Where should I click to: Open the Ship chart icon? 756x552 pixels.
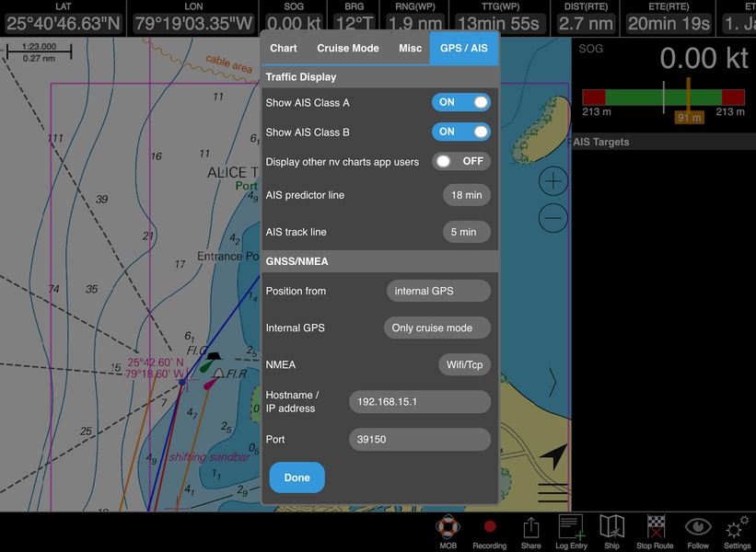click(x=611, y=526)
